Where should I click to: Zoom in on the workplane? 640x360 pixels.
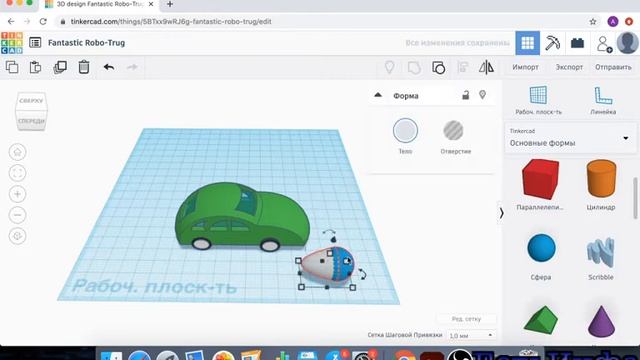point(18,194)
